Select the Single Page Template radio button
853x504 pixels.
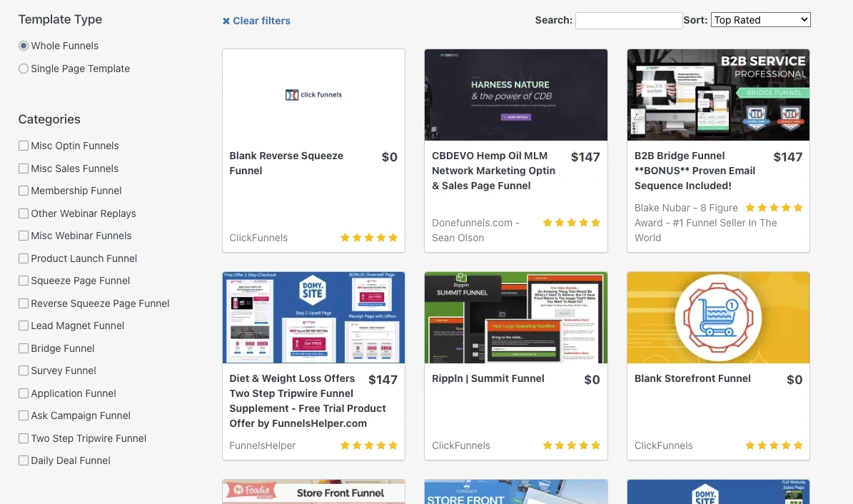[x=24, y=69]
